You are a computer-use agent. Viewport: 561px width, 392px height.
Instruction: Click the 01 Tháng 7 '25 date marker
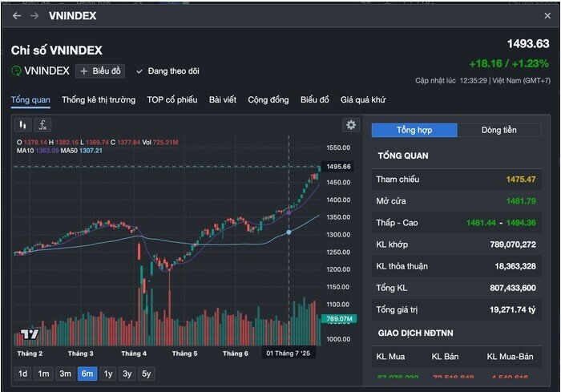pos(288,354)
